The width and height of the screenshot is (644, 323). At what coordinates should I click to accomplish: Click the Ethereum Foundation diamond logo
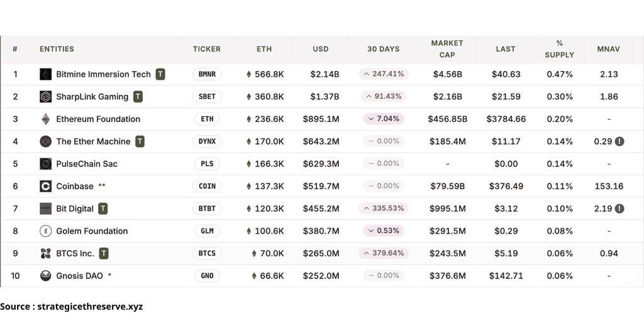click(45, 119)
